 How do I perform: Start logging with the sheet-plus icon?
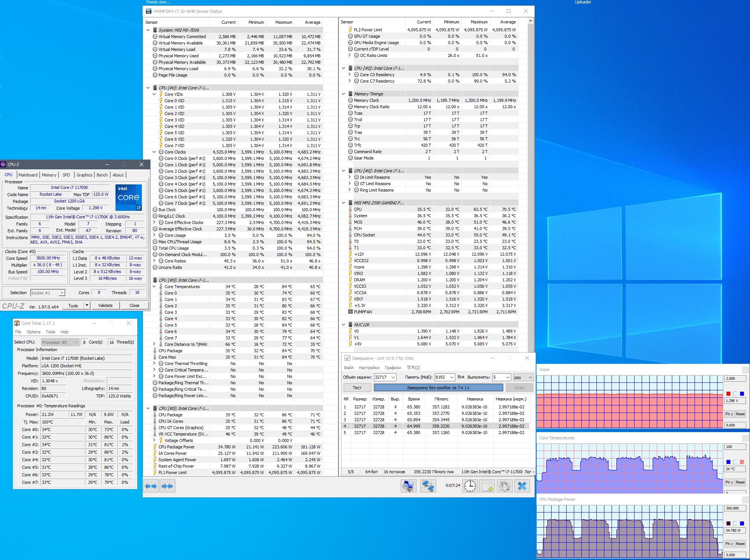(487, 486)
